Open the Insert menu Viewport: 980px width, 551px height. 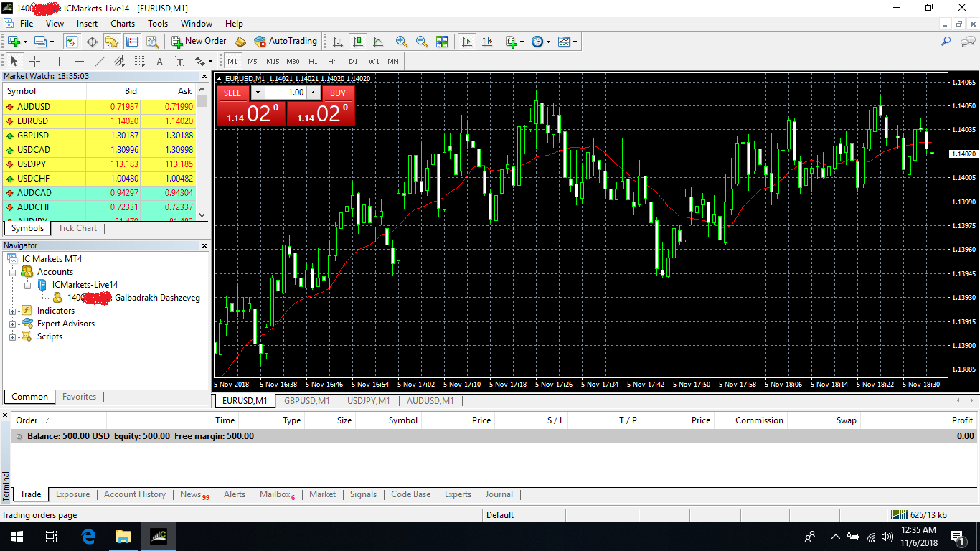pyautogui.click(x=88, y=24)
